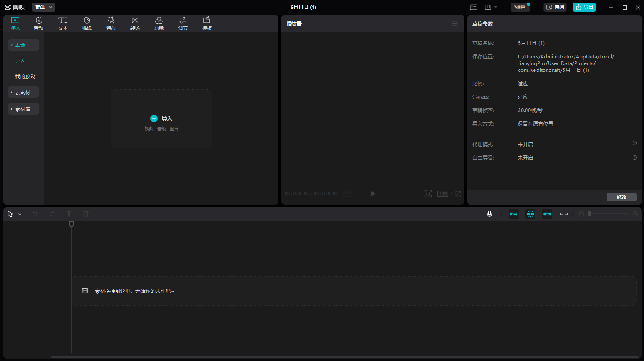Viewport: 644px width, 361px height.
Task: Click the 剪映 app logo
Action: (x=15, y=7)
